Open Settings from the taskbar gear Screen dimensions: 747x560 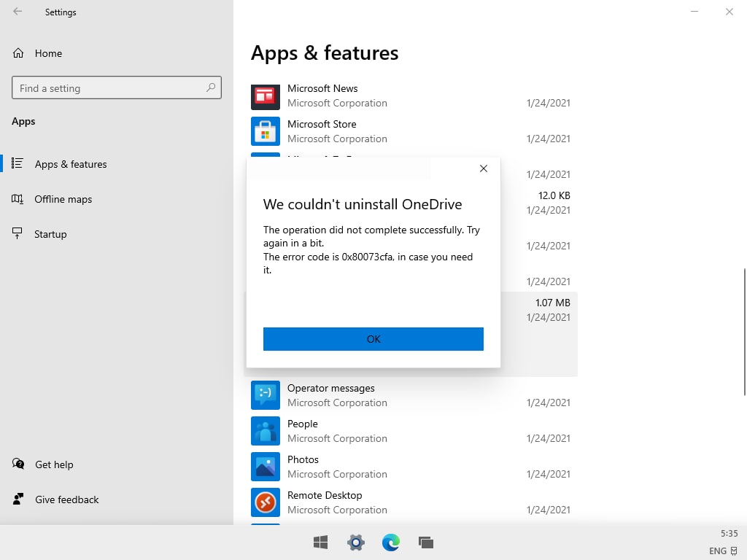356,542
